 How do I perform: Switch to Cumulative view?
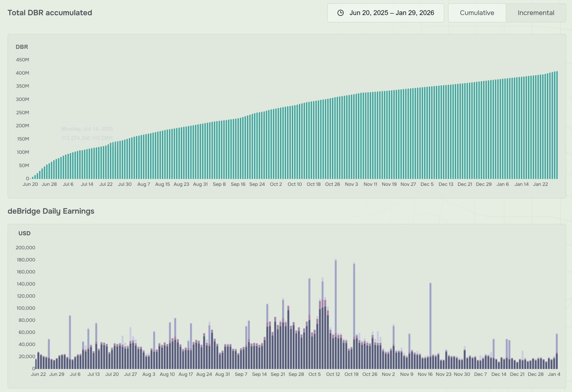(477, 13)
